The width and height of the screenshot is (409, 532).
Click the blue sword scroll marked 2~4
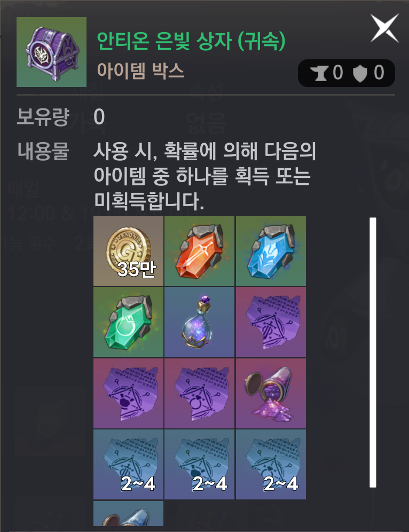tap(128, 465)
